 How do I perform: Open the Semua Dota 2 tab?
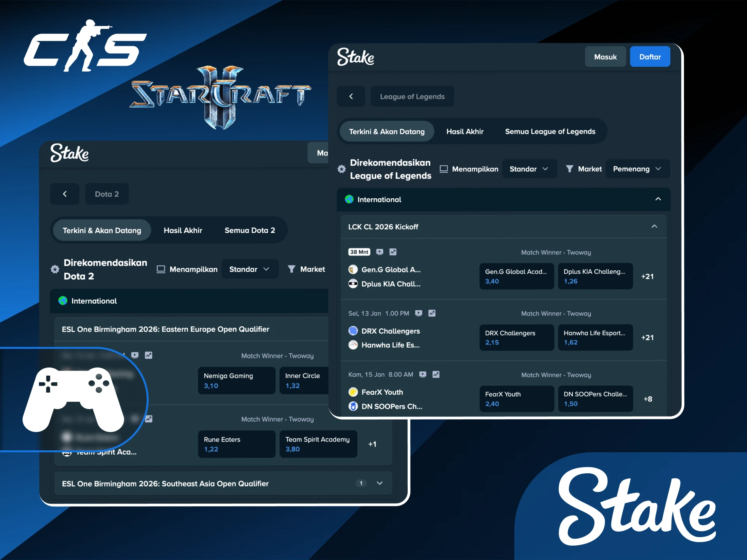(x=249, y=230)
